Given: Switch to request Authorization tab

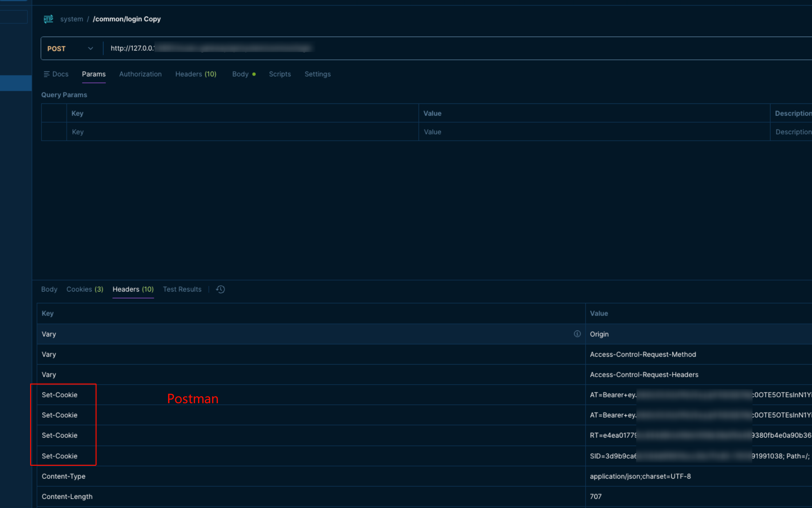Looking at the screenshot, I should (x=140, y=74).
